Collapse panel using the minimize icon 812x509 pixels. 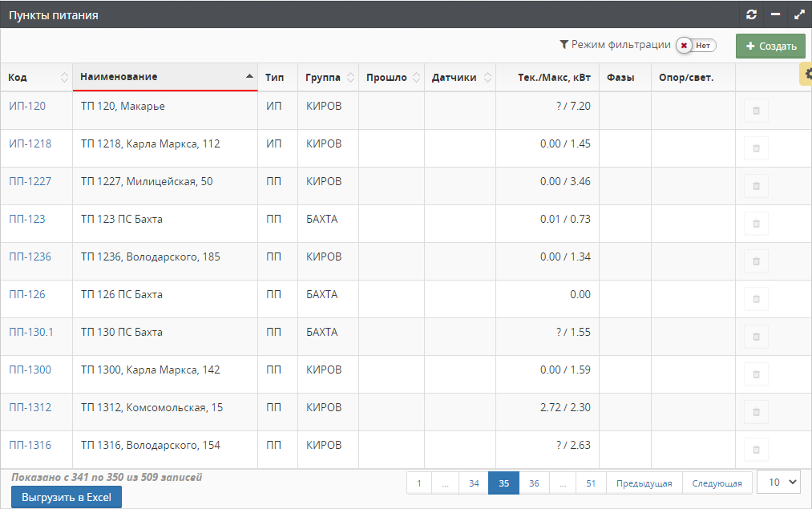[x=775, y=14]
